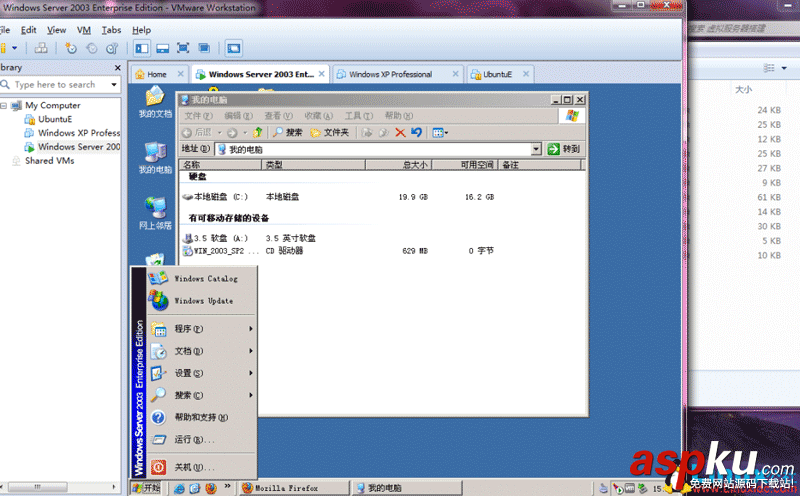Image resolution: width=800 pixels, height=496 pixels.
Task: Revert the VM to its snapshot
Action: [91, 48]
